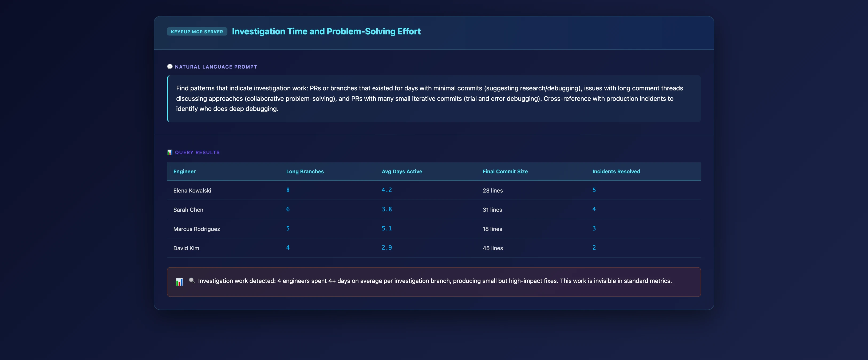Click Sarah Chen's incidents resolved value 4
The image size is (868, 360).
594,209
